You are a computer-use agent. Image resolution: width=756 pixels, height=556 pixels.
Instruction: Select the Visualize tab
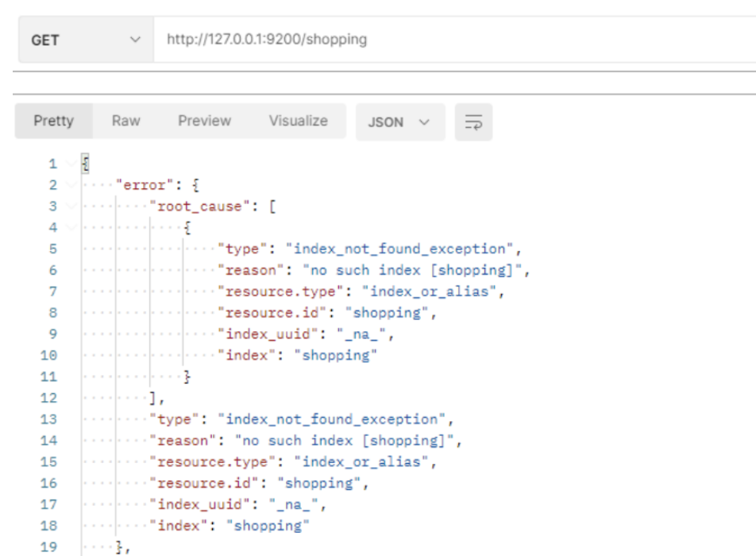pyautogui.click(x=298, y=122)
